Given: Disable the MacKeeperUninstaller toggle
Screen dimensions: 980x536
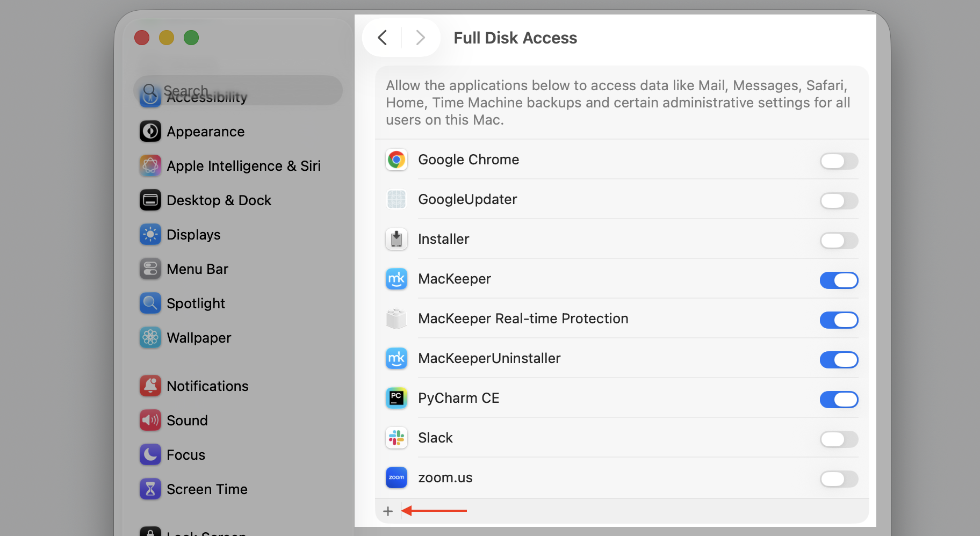Looking at the screenshot, I should pos(839,359).
